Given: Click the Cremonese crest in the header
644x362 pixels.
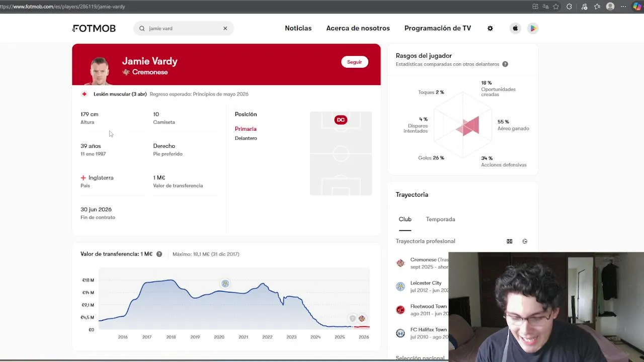Looking at the screenshot, I should tap(126, 72).
